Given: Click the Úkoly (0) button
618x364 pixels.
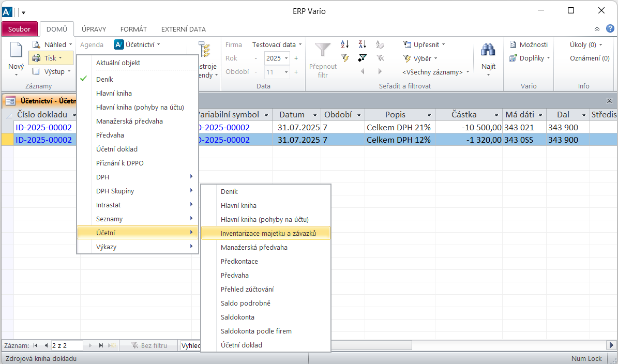Looking at the screenshot, I should pyautogui.click(x=585, y=45).
